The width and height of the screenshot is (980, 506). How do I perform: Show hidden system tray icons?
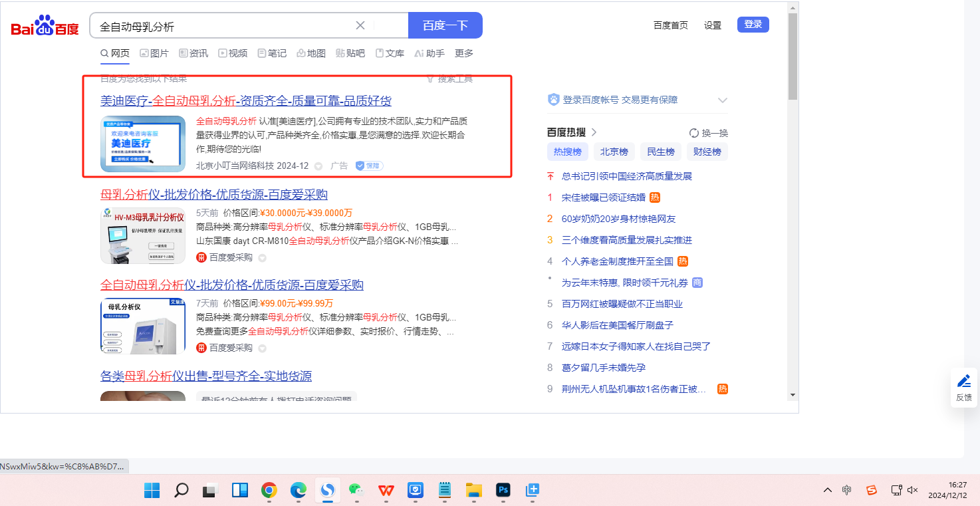[828, 490]
